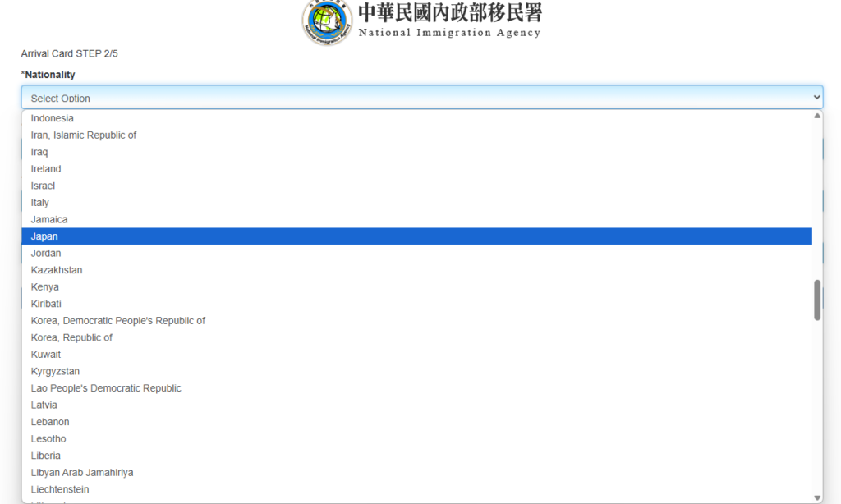Click the scrollbar down arrow in list
The width and height of the screenshot is (841, 504).
(817, 497)
